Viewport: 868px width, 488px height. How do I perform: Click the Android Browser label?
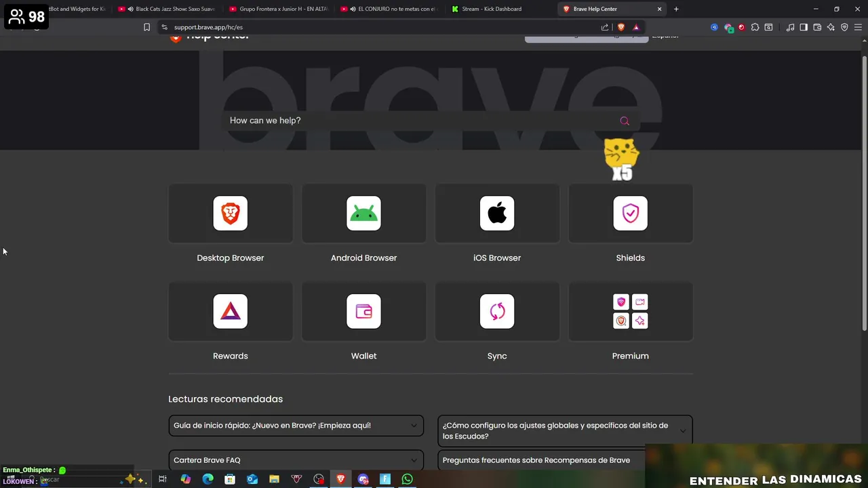click(363, 258)
